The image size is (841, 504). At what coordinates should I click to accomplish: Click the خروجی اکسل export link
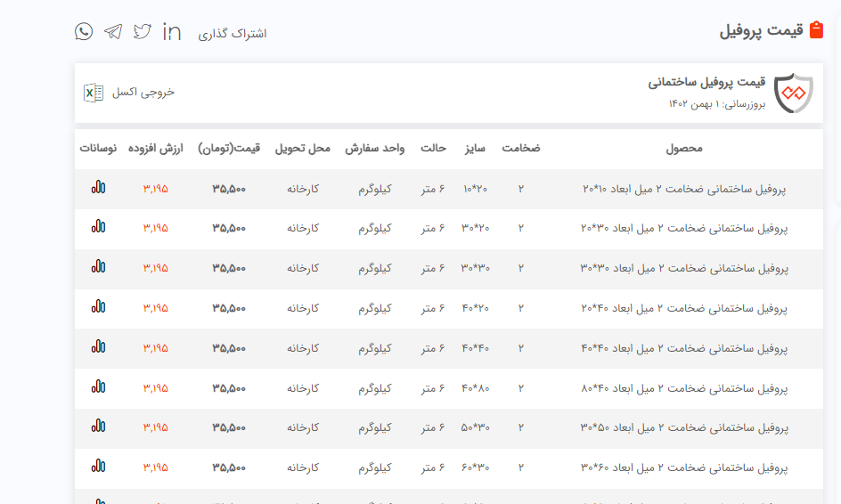coord(143,93)
